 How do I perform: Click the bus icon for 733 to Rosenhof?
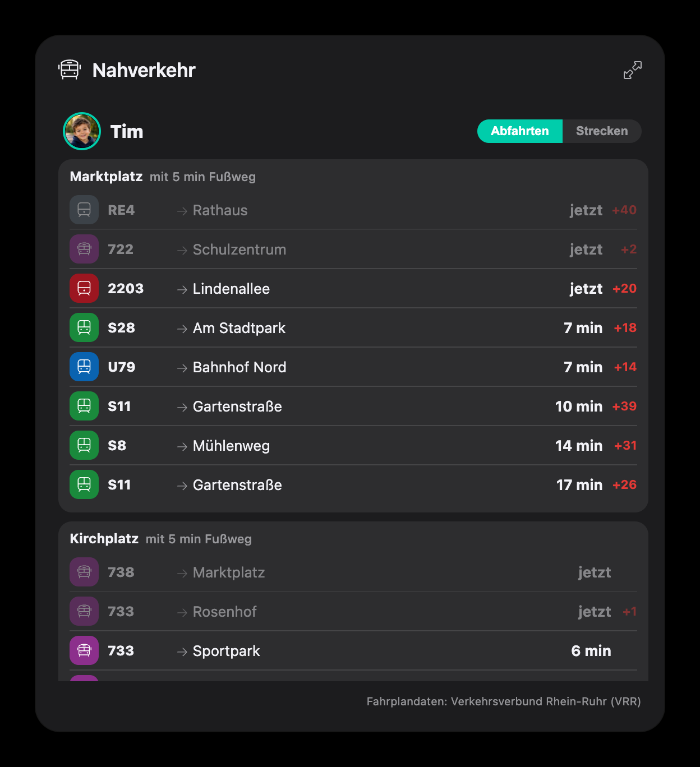[x=84, y=611]
